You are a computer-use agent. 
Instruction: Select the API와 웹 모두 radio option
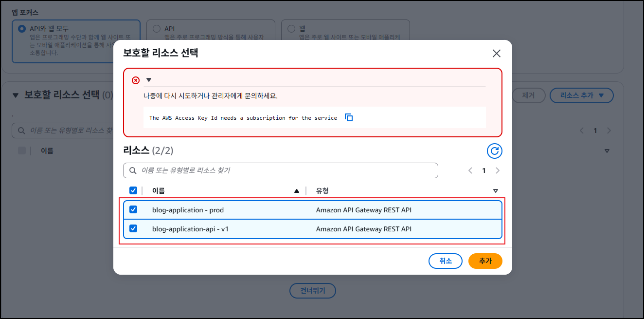[x=22, y=29]
